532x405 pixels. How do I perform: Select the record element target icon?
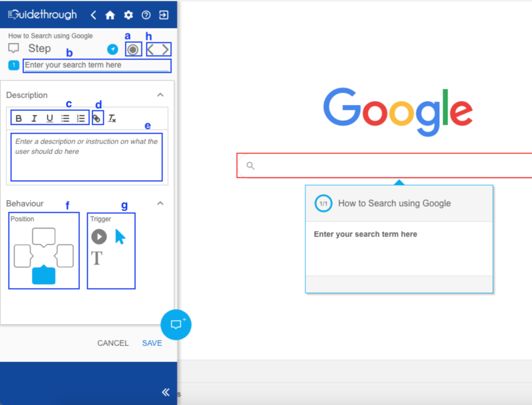133,50
